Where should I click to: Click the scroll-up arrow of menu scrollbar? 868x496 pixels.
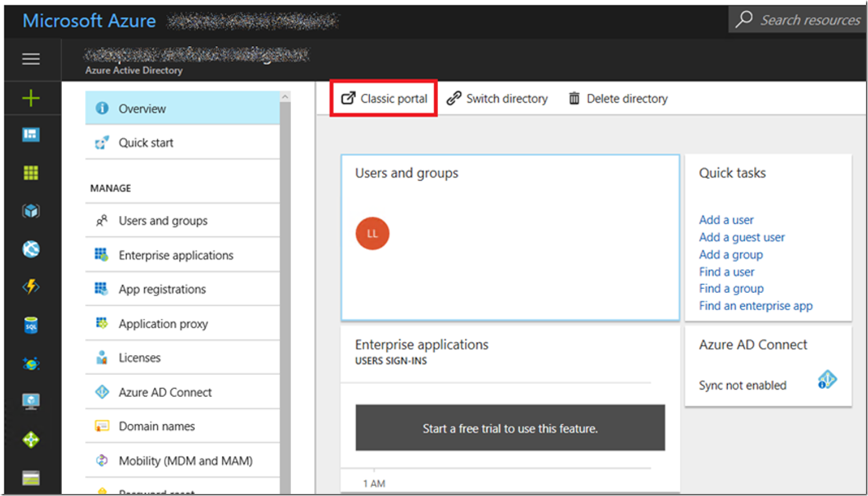(x=285, y=97)
